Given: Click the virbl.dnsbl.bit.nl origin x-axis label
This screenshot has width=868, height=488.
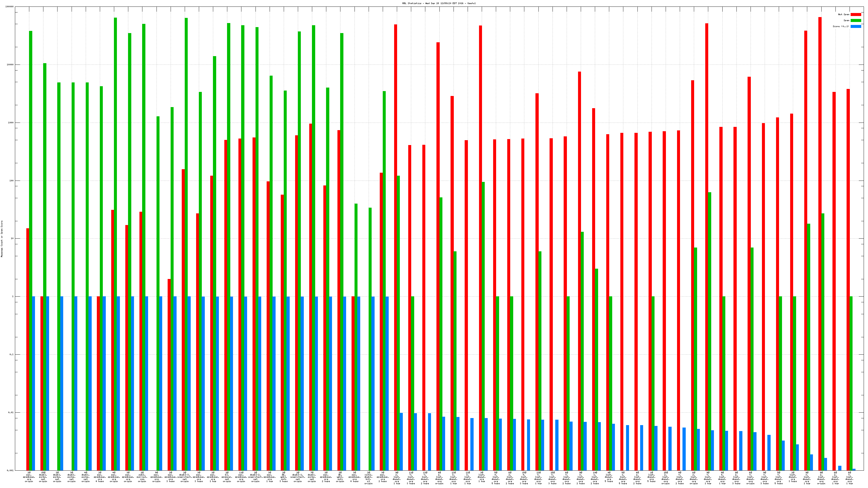Looking at the screenshot, I should (368, 478).
